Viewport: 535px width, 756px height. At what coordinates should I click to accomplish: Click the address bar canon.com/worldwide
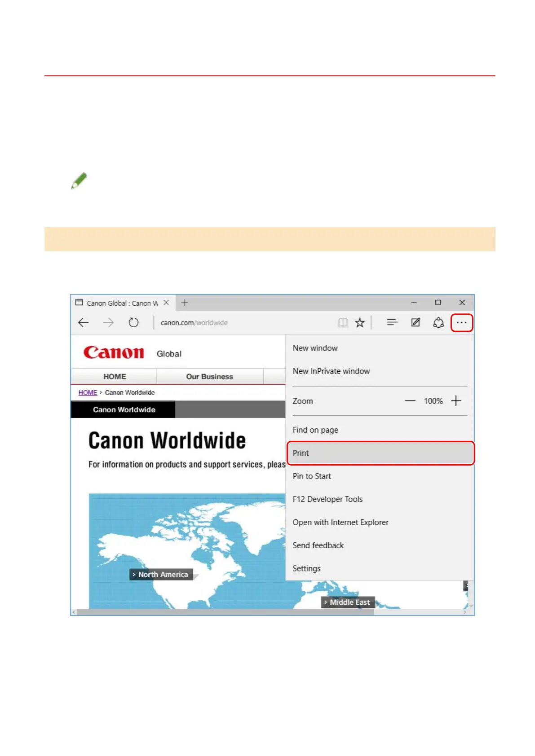[x=194, y=323]
